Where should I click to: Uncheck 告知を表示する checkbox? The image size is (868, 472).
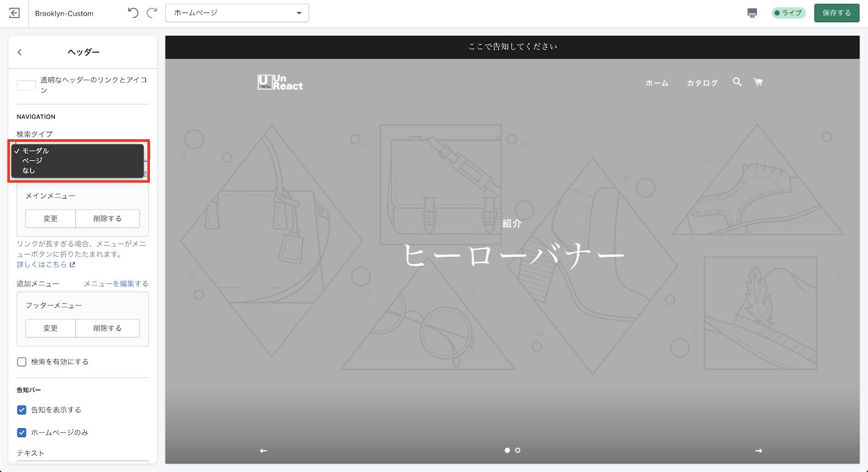22,410
